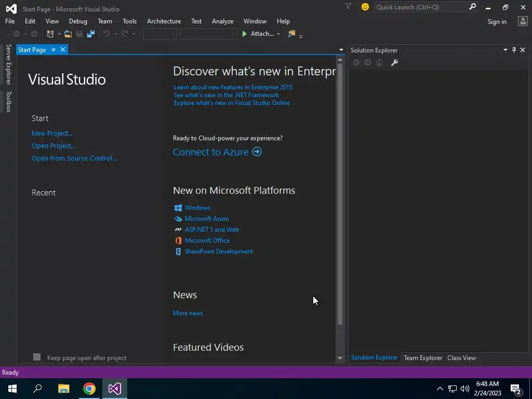
Task: Click the green Attach play button
Action: [x=244, y=34]
